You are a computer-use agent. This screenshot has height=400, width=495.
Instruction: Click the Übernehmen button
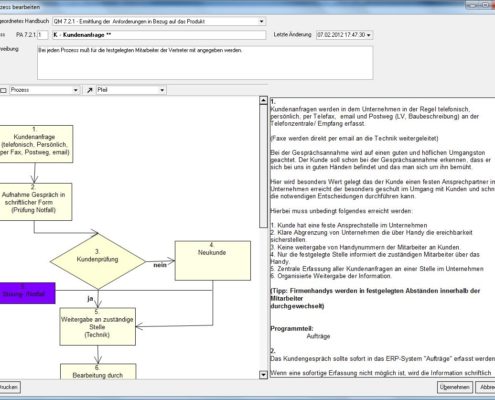pyautogui.click(x=455, y=387)
